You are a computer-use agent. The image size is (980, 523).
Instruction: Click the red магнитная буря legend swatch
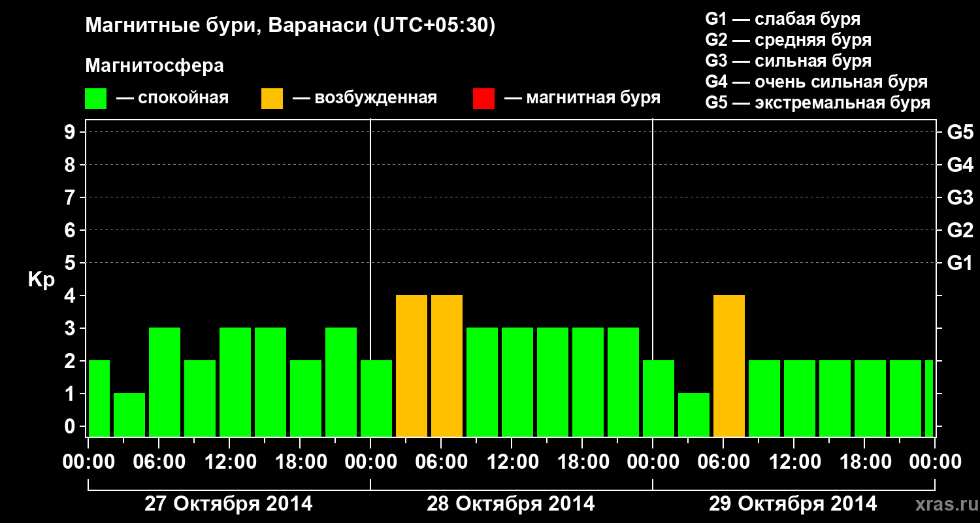pyautogui.click(x=483, y=99)
